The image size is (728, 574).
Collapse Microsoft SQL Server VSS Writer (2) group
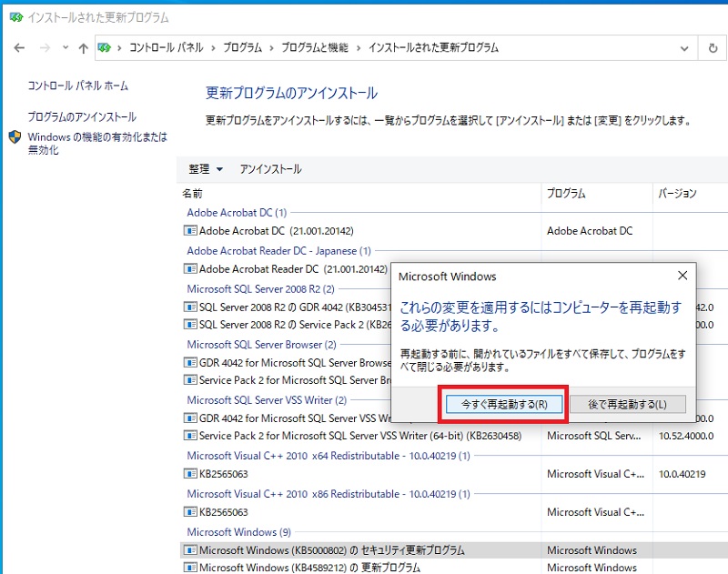pyautogui.click(x=267, y=400)
